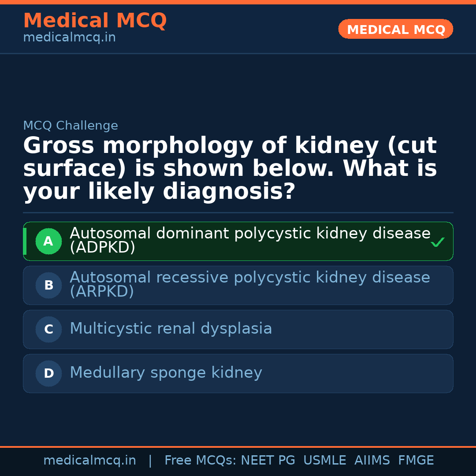Click the MCQ Challenge label
This screenshot has width=476, height=476.
[x=71, y=126]
